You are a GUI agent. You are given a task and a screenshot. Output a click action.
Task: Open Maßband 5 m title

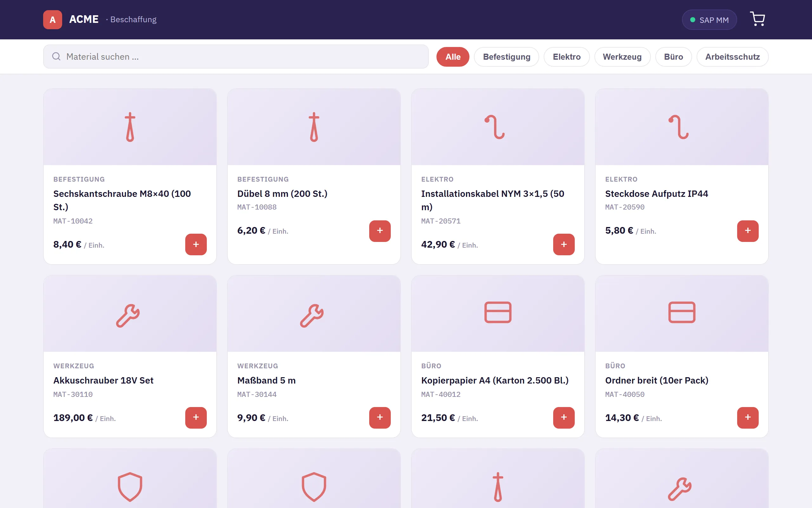[266, 380]
